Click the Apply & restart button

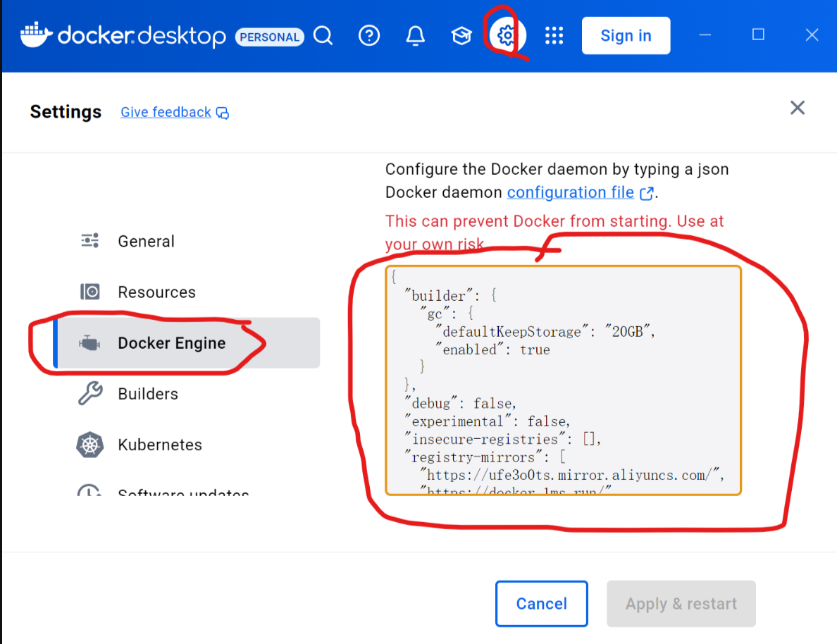point(681,603)
